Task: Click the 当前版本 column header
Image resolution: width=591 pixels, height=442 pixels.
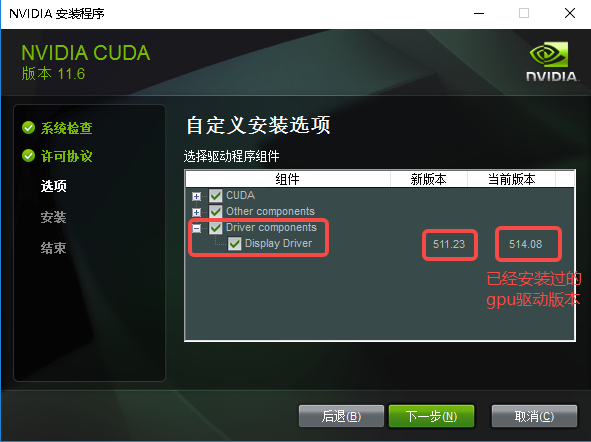Action: [x=511, y=179]
